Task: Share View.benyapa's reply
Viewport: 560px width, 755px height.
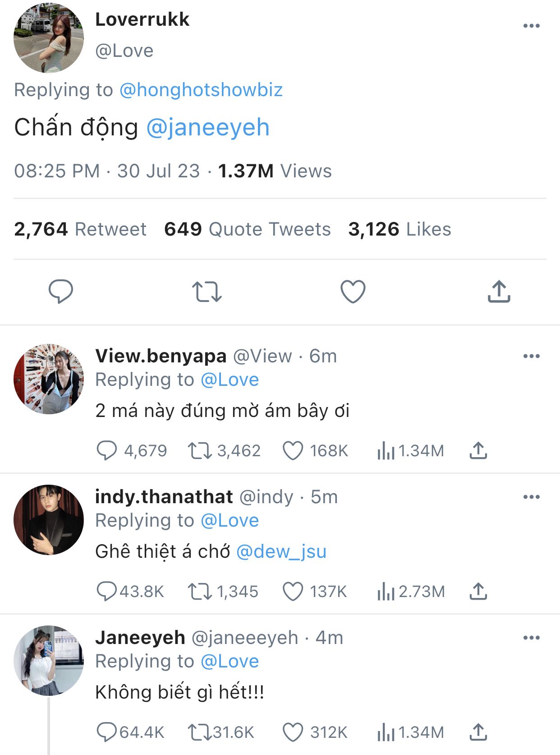Action: 478,450
